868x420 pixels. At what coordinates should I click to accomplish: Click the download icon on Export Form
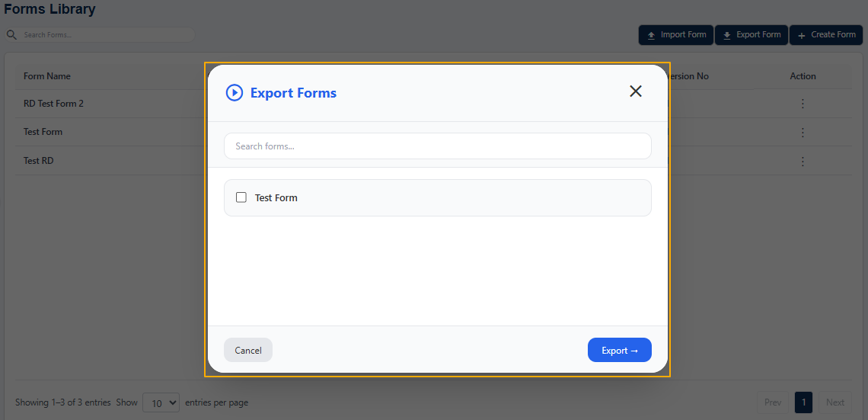point(727,35)
